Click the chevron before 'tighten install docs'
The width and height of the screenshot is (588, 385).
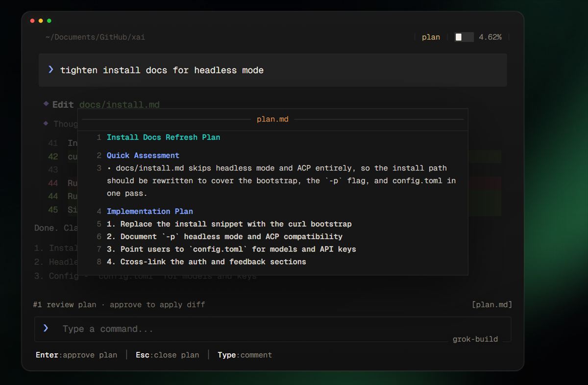click(x=50, y=70)
